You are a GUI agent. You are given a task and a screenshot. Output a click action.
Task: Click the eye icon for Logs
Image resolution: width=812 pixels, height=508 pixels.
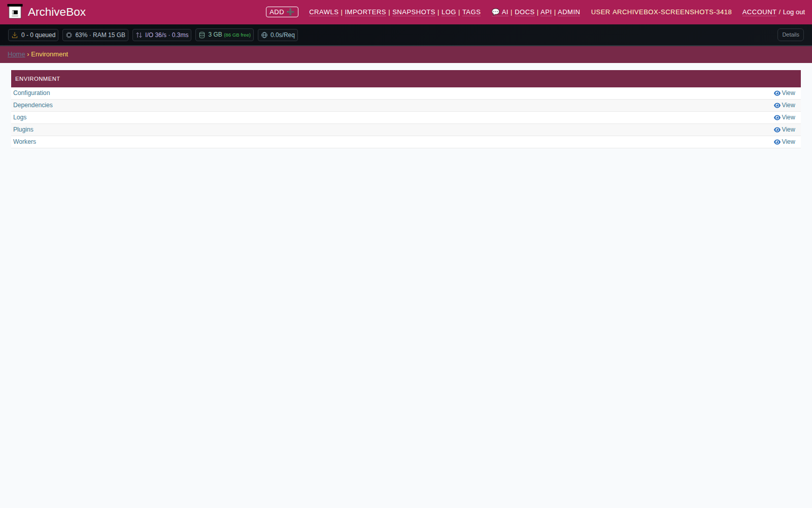click(x=777, y=118)
